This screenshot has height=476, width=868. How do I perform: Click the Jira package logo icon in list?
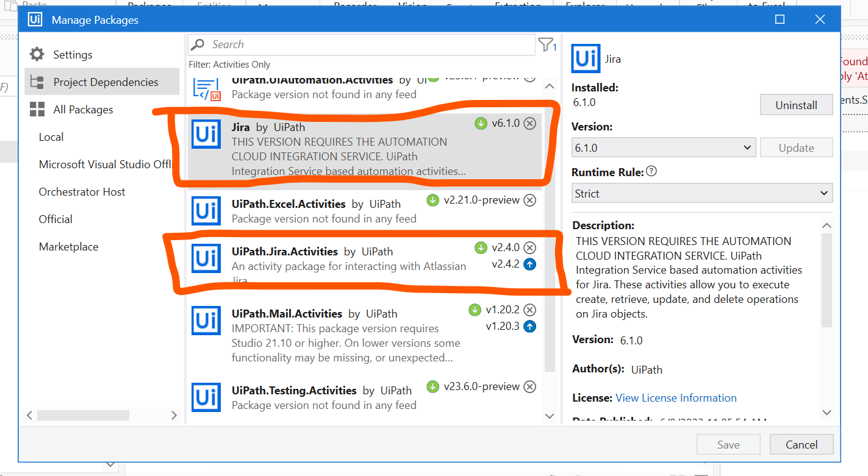[206, 134]
